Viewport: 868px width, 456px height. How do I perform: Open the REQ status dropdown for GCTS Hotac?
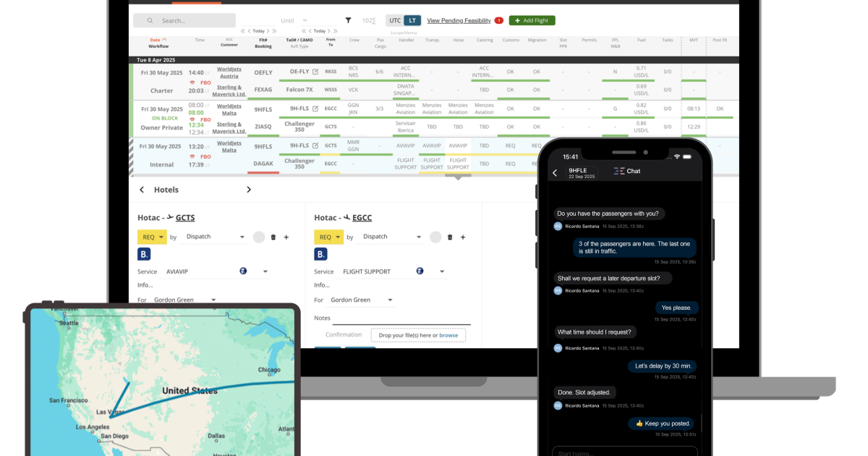(152, 237)
